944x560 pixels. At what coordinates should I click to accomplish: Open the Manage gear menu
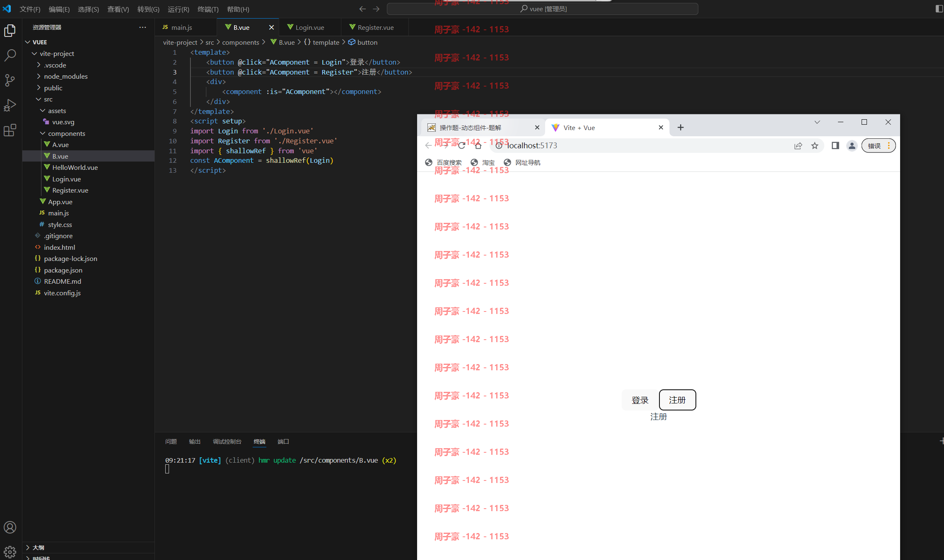pyautogui.click(x=10, y=551)
